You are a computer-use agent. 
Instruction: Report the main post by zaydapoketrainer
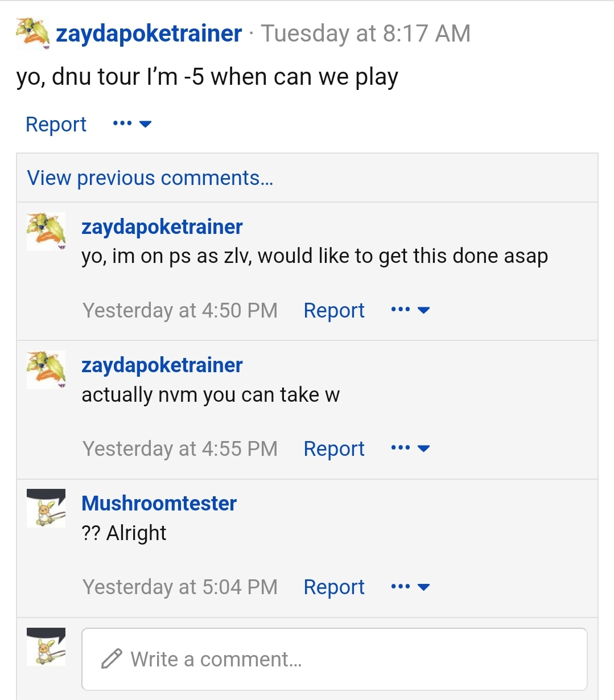56,124
